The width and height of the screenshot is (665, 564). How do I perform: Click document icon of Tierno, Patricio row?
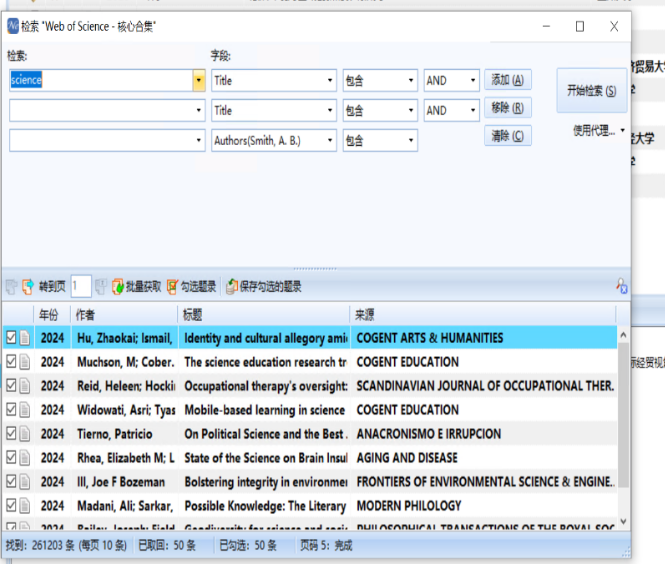click(25, 434)
